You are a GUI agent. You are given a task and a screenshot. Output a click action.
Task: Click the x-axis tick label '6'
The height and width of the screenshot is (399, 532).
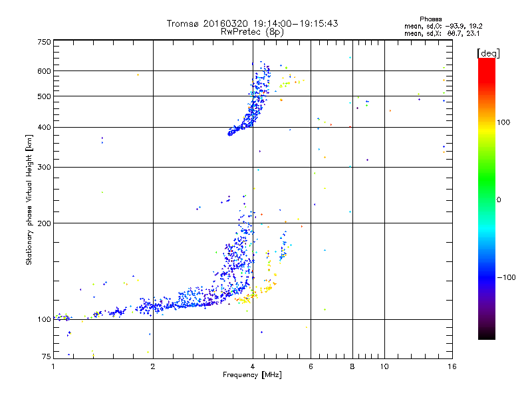pyautogui.click(x=311, y=366)
